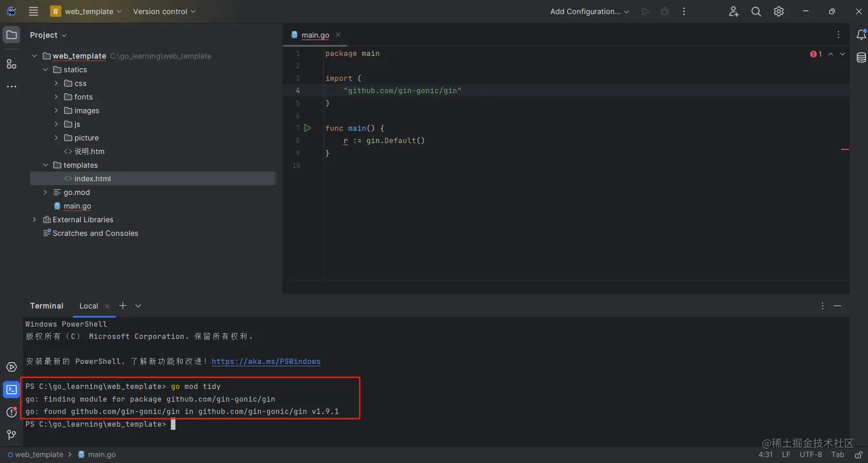Open the Database tool window
The width and height of the screenshot is (868, 463).
[861, 57]
